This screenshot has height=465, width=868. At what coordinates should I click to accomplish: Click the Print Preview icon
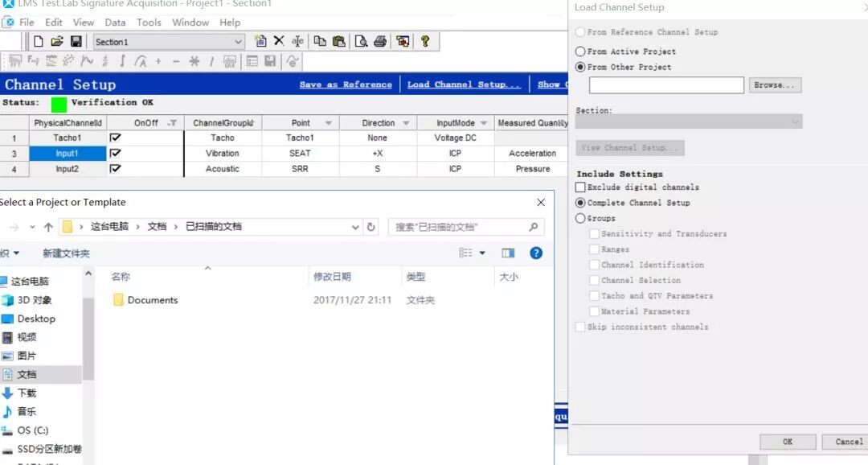tap(361, 41)
